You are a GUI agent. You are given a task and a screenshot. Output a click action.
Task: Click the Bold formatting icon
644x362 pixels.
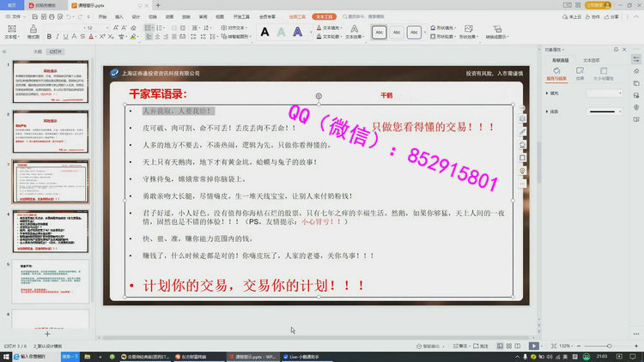49,37
